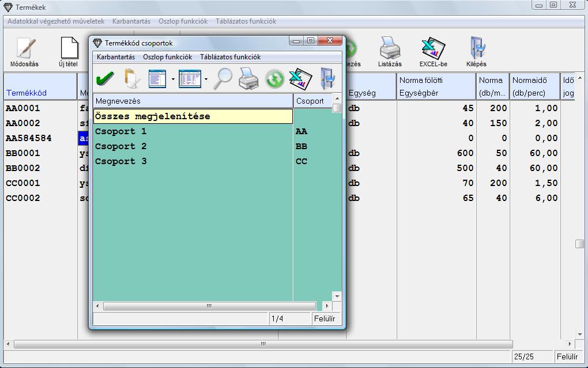This screenshot has width=588, height=368.
Task: Open Oszlop funkciók menu in the dialog
Action: 167,57
